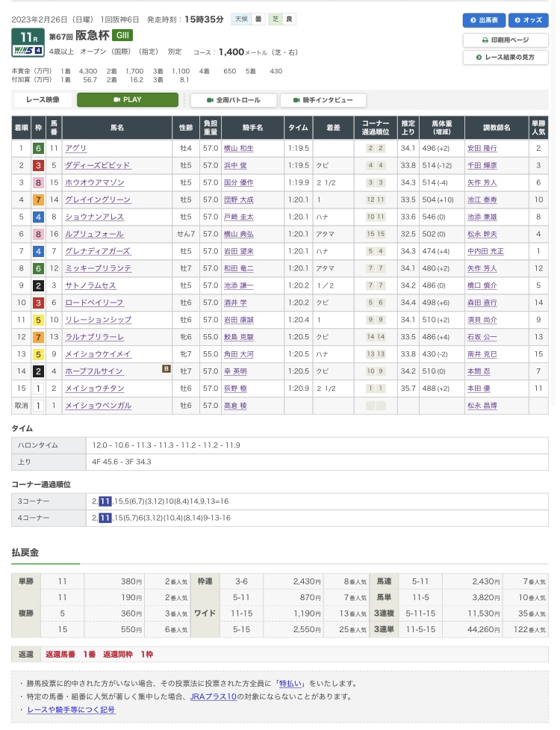
Task: Open horse リレーションシップ
Action: pyautogui.click(x=98, y=320)
